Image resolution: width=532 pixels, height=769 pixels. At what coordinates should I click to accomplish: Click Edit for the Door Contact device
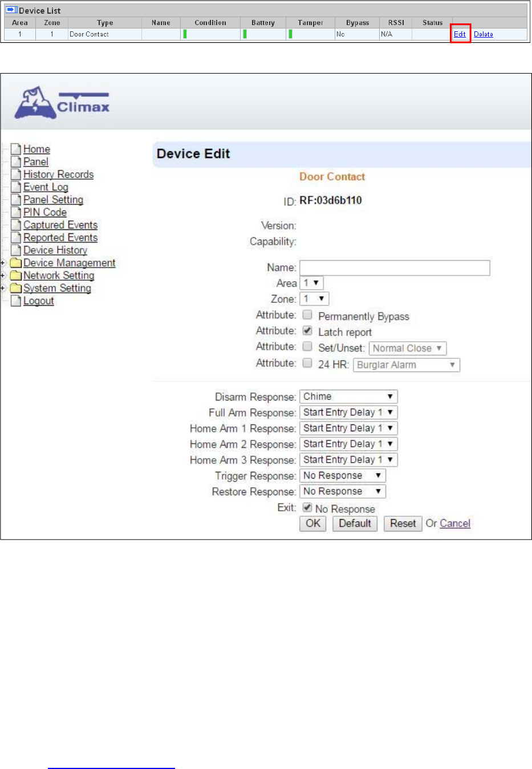(x=460, y=34)
